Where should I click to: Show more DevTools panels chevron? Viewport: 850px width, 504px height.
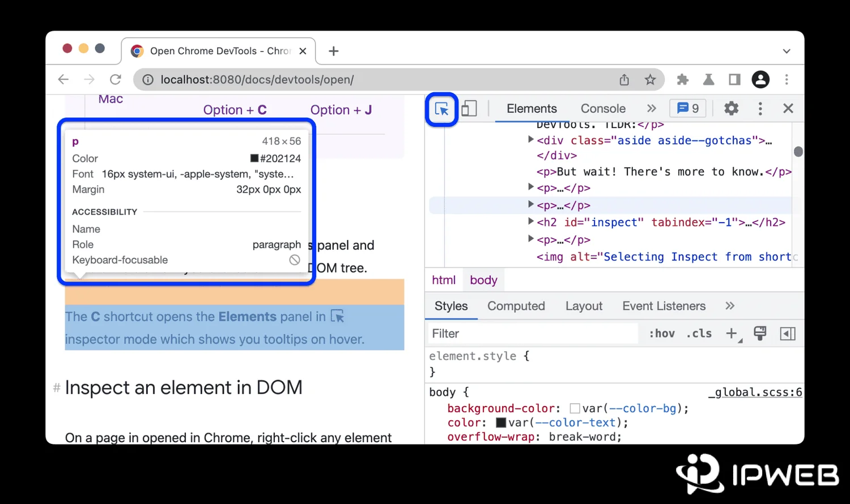click(652, 108)
